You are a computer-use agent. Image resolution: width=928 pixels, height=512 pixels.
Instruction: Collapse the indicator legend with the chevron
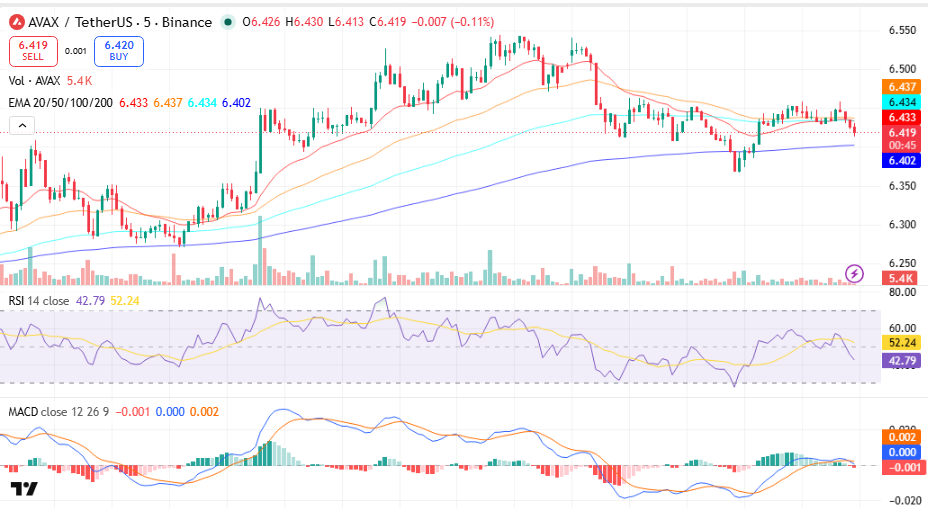(22, 125)
